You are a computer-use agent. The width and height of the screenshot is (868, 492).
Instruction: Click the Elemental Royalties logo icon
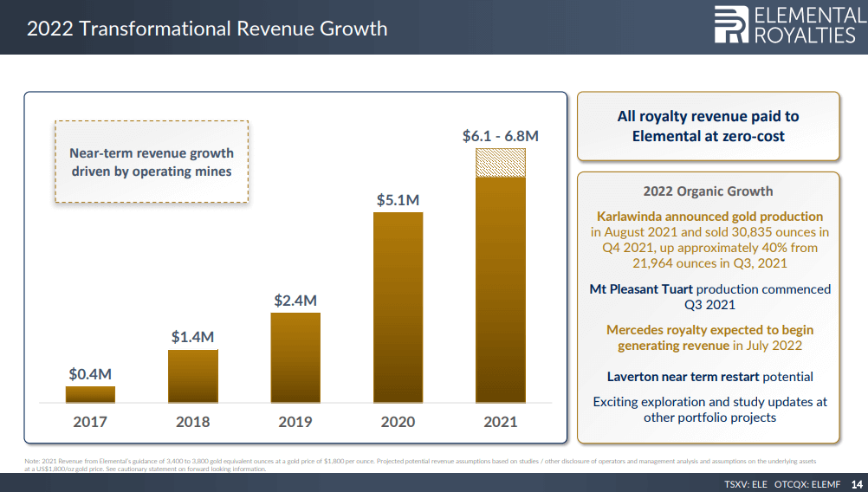[x=731, y=24]
